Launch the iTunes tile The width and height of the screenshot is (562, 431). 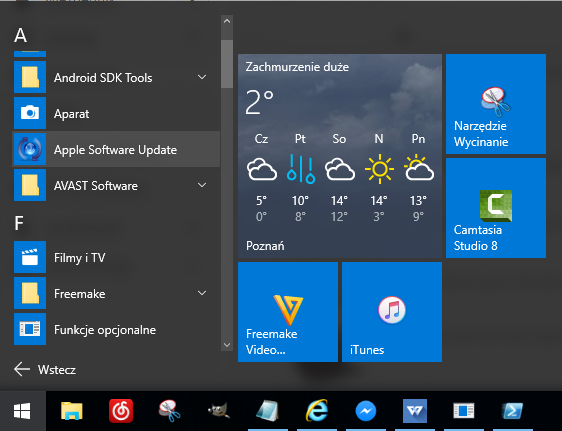[x=392, y=312]
